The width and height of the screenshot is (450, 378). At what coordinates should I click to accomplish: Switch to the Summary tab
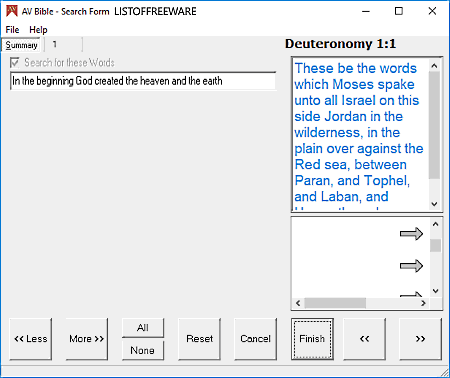coord(21,45)
